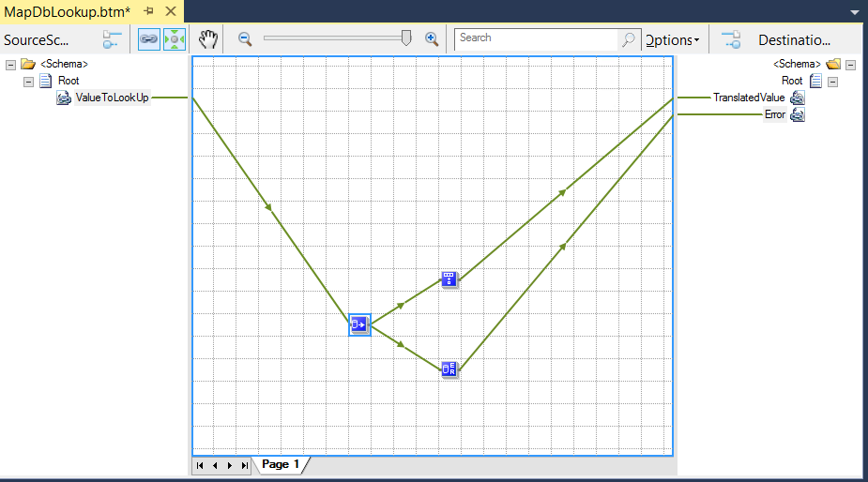Click the TranslatedValue field icon
Viewport: 868px width, 482px height.
click(x=798, y=98)
